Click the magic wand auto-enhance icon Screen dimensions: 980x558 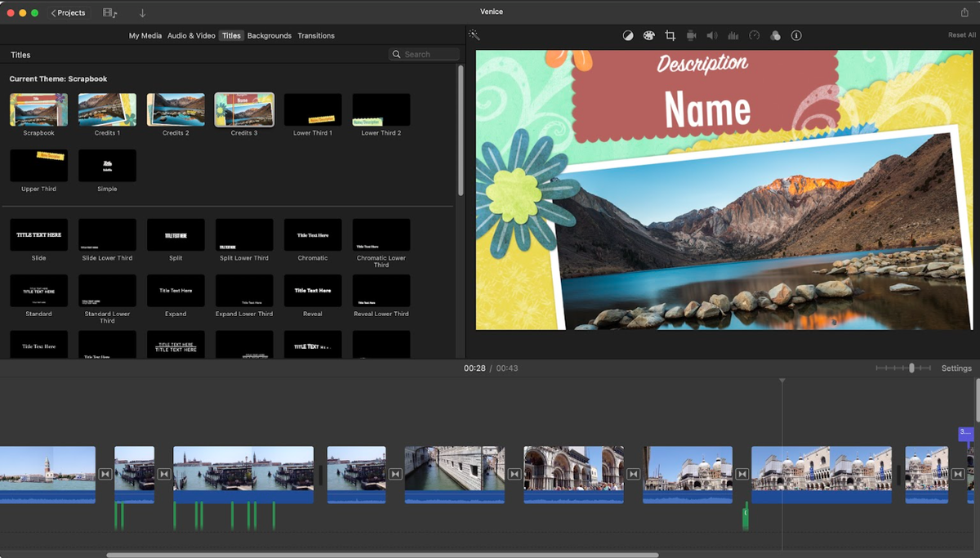[473, 35]
